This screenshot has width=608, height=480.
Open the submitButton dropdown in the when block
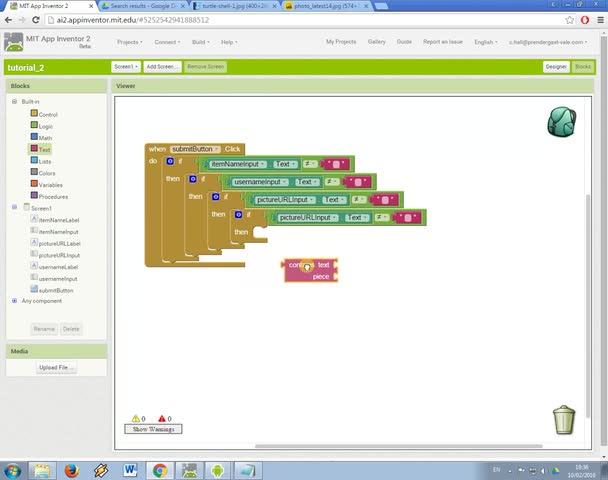[x=195, y=149]
